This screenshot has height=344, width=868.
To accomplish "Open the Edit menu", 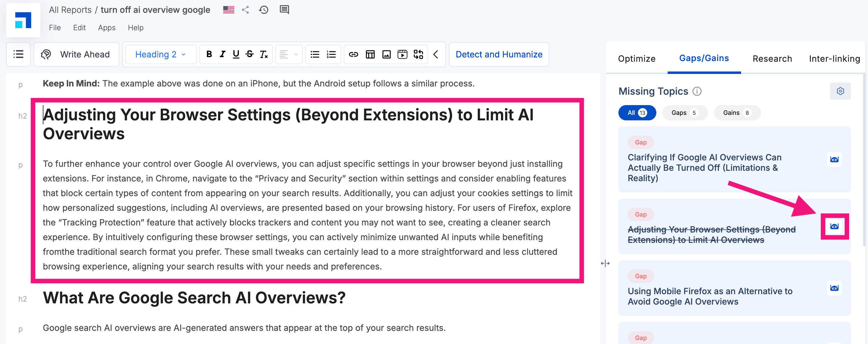I will [79, 27].
